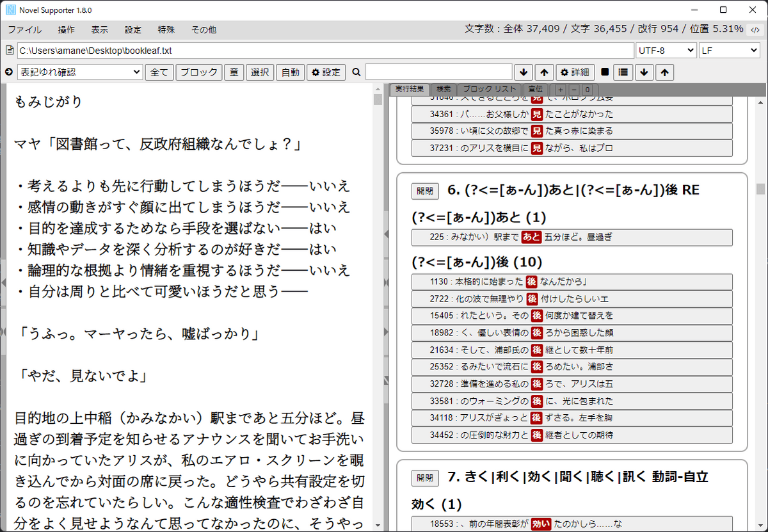Click the down arrow right of search box
Screen dimensions: 768x532
524,72
